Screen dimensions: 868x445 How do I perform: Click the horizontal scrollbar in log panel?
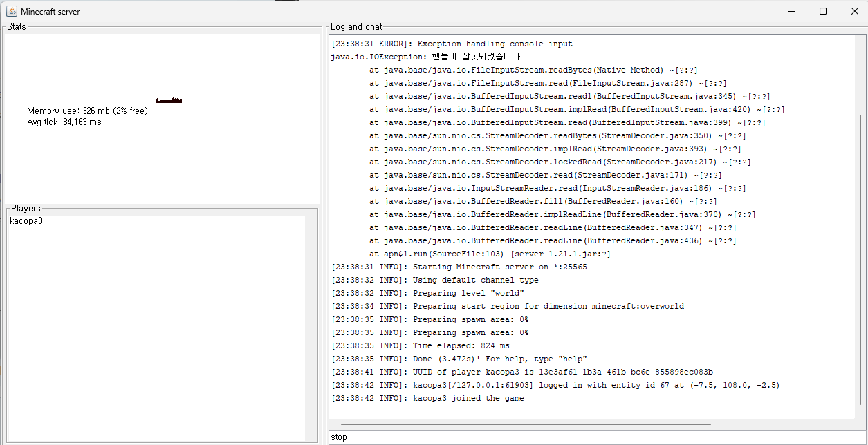tap(526, 424)
